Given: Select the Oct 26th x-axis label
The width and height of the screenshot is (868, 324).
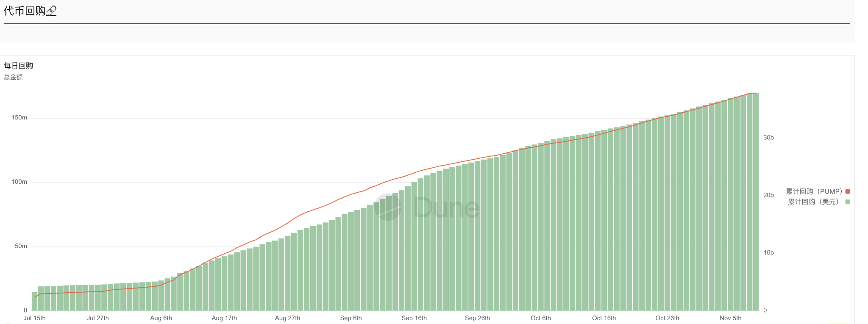Looking at the screenshot, I should point(667,318).
